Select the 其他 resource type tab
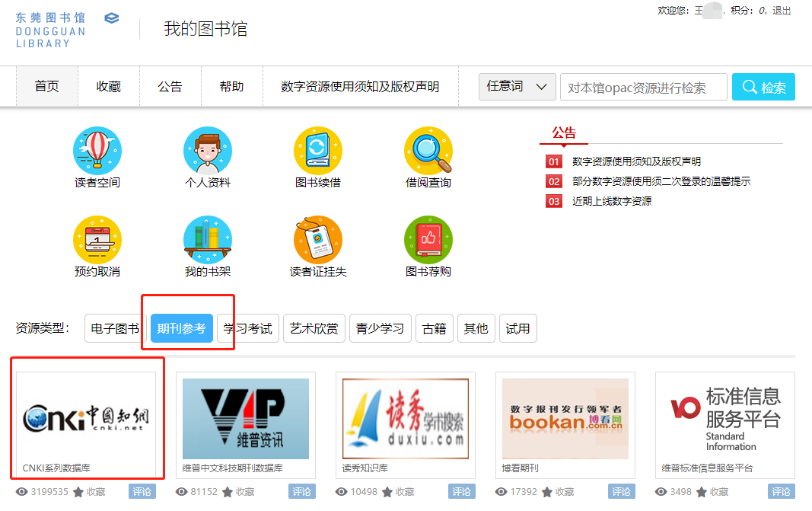 coord(476,328)
